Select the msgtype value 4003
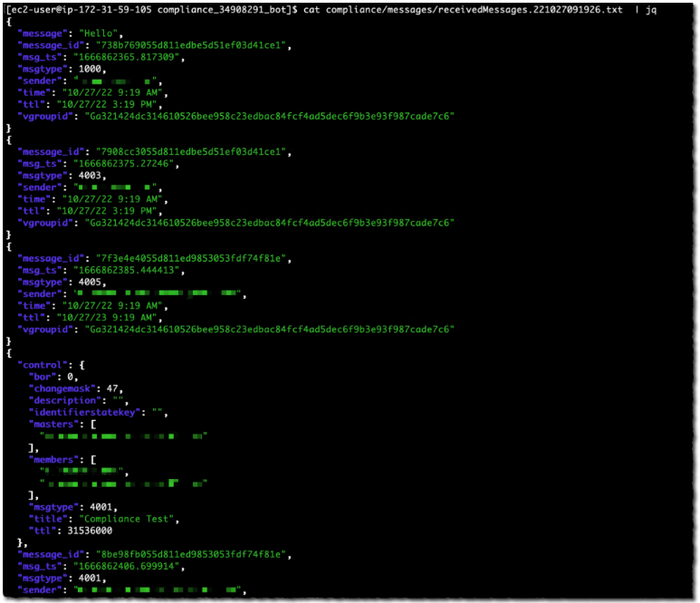Image resolution: width=700 pixels, height=603 pixels. [x=95, y=175]
